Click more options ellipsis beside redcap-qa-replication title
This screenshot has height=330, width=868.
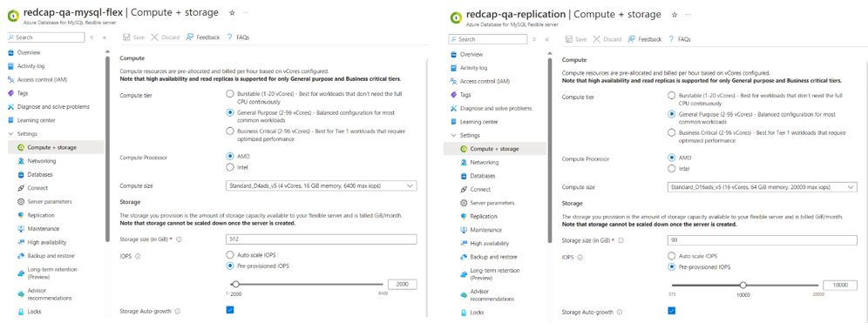coord(688,15)
